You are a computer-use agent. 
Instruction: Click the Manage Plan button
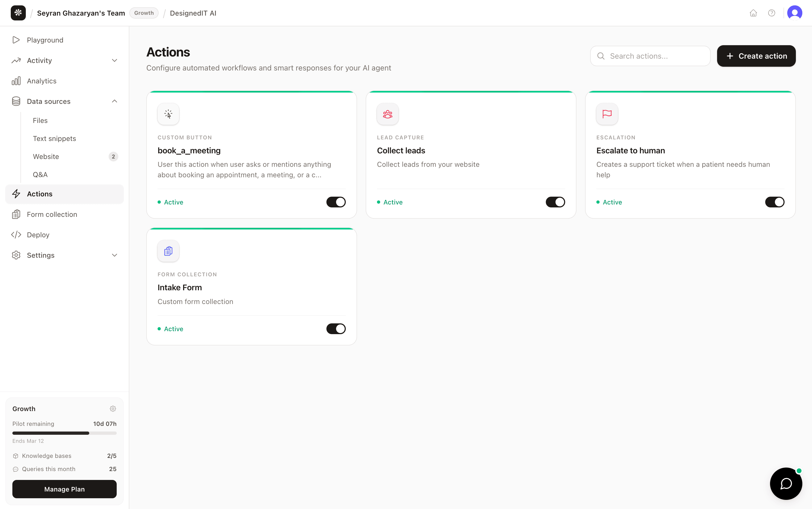(x=64, y=489)
